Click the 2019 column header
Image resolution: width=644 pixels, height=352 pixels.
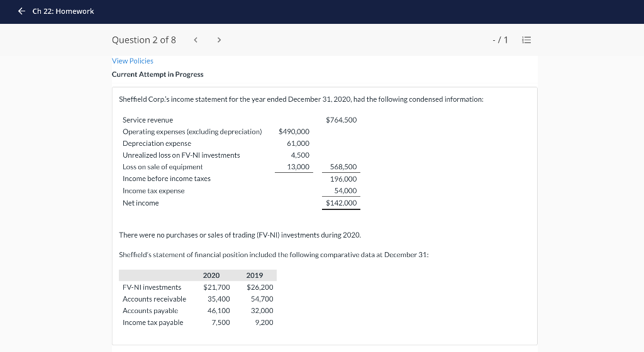pos(255,275)
